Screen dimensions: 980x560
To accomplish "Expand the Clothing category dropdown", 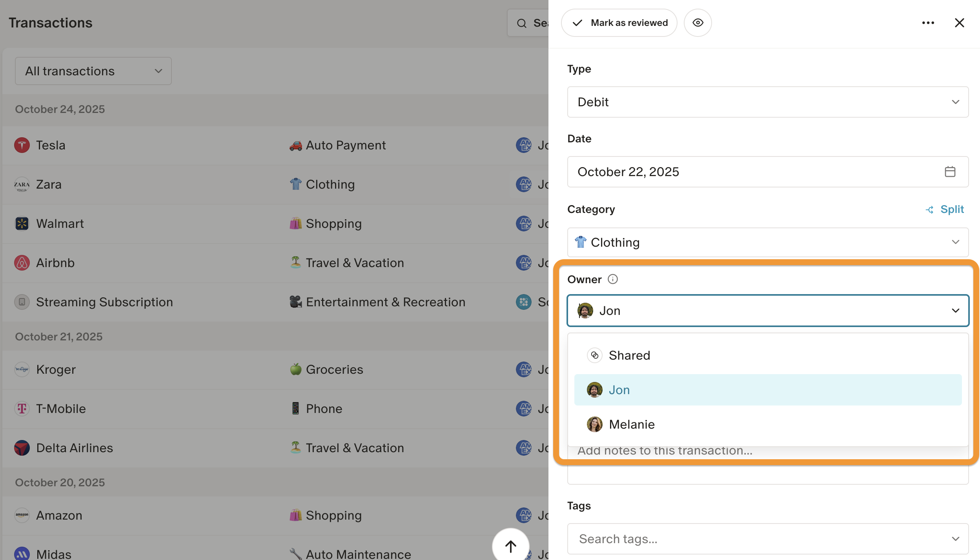I will (767, 242).
